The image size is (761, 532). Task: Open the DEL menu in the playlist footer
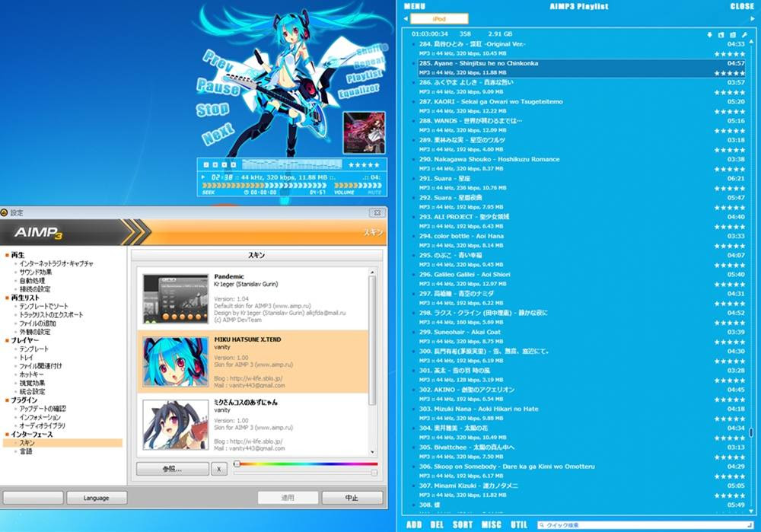438,524
